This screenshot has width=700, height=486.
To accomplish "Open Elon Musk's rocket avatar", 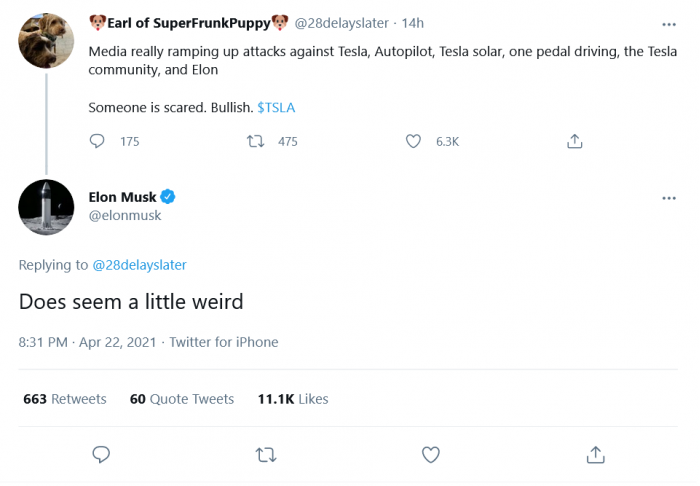I will (x=46, y=207).
